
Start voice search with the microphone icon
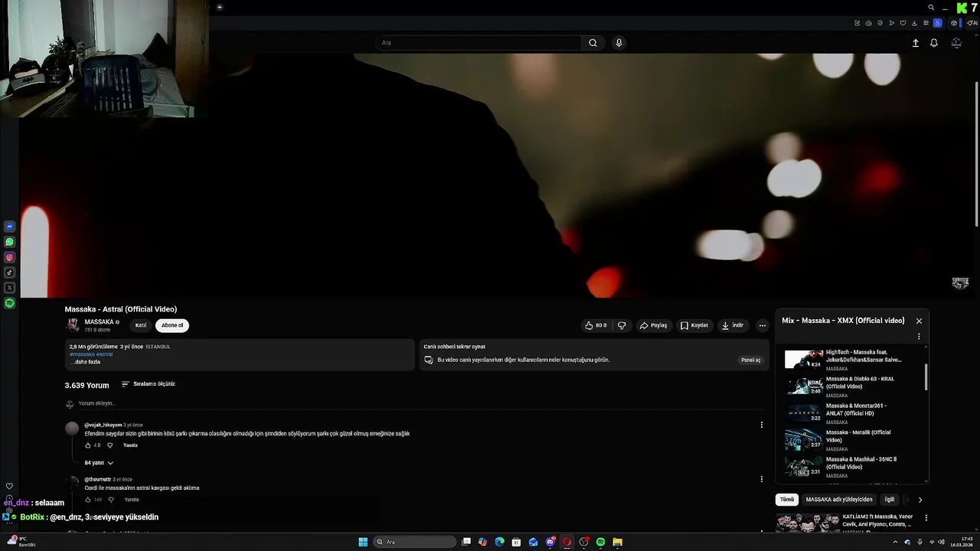[x=619, y=43]
